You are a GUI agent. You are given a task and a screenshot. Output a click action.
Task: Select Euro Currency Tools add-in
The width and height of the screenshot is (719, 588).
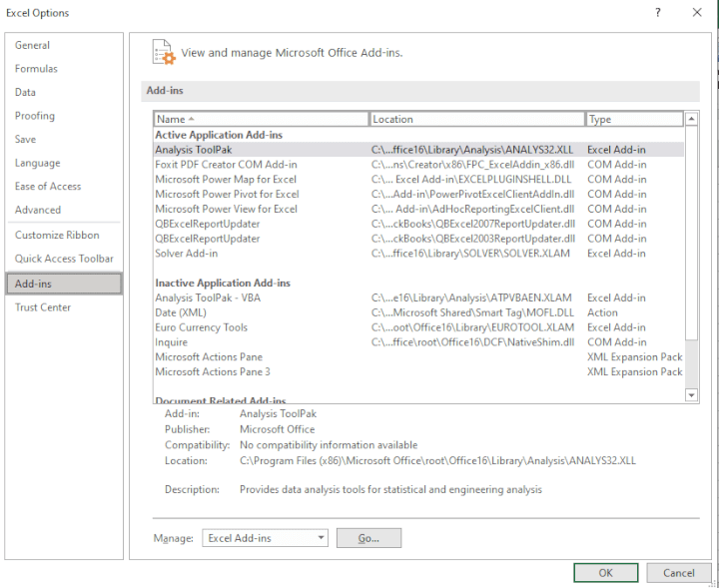201,326
